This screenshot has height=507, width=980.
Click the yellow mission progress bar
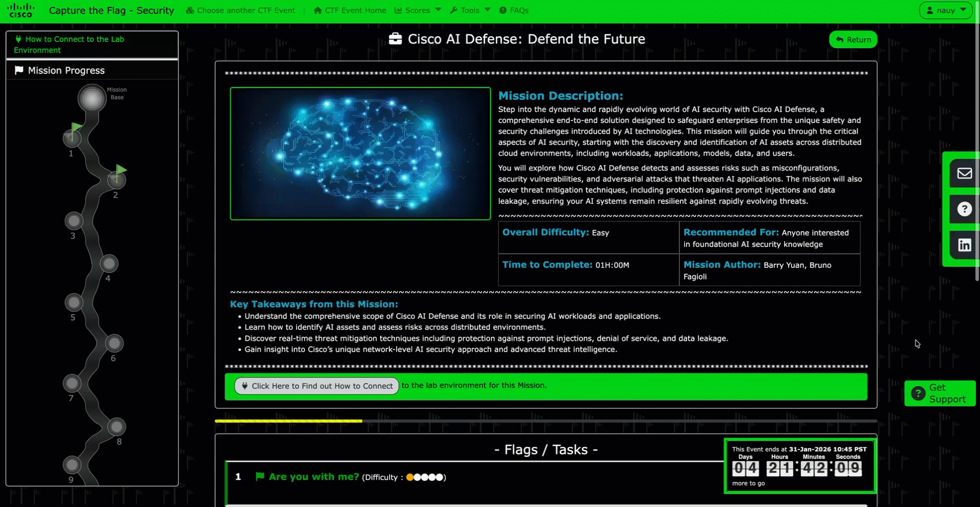288,421
